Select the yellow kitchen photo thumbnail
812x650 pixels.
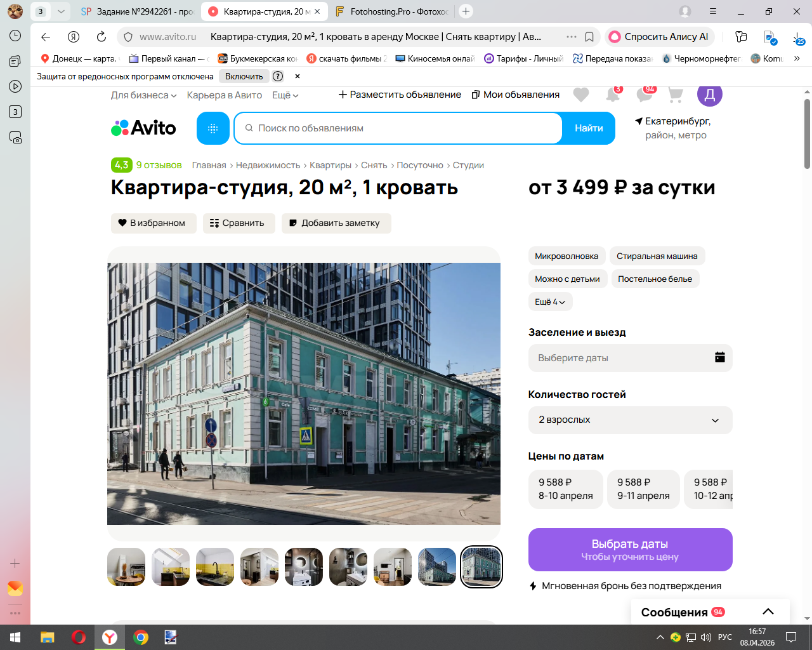pyautogui.click(x=215, y=567)
